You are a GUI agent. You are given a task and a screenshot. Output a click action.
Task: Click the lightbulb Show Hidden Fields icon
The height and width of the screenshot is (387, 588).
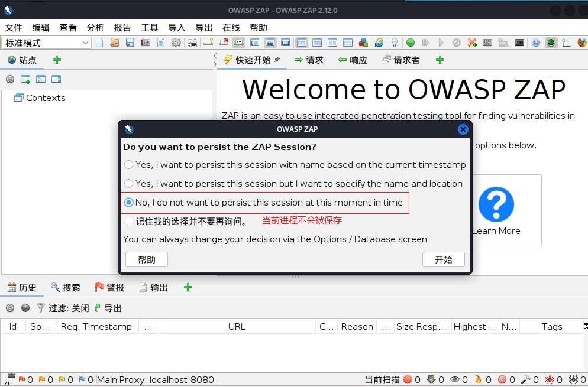click(394, 43)
